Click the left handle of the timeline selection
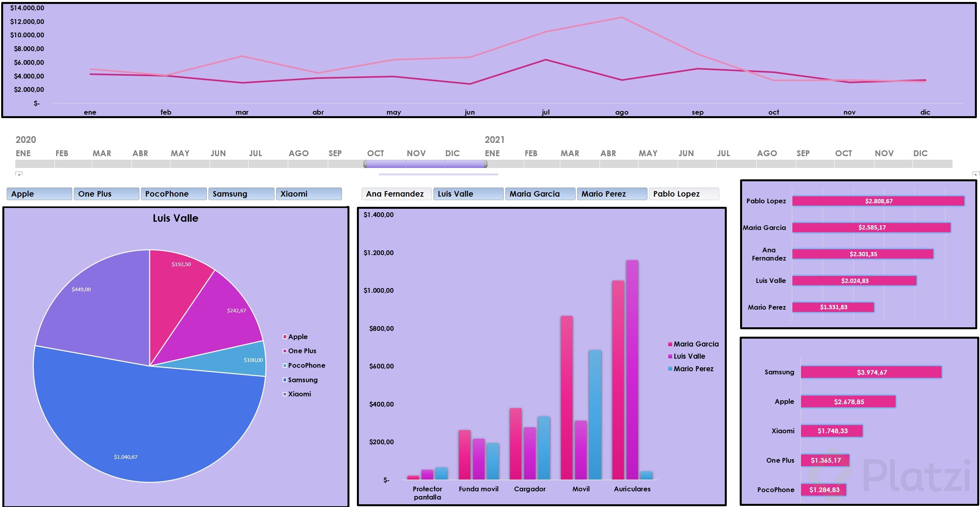Viewport: 980px width, 507px height. pyautogui.click(x=365, y=164)
